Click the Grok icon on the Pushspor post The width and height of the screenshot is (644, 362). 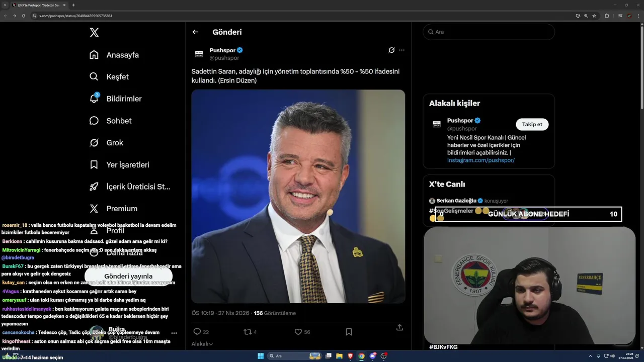(x=391, y=50)
